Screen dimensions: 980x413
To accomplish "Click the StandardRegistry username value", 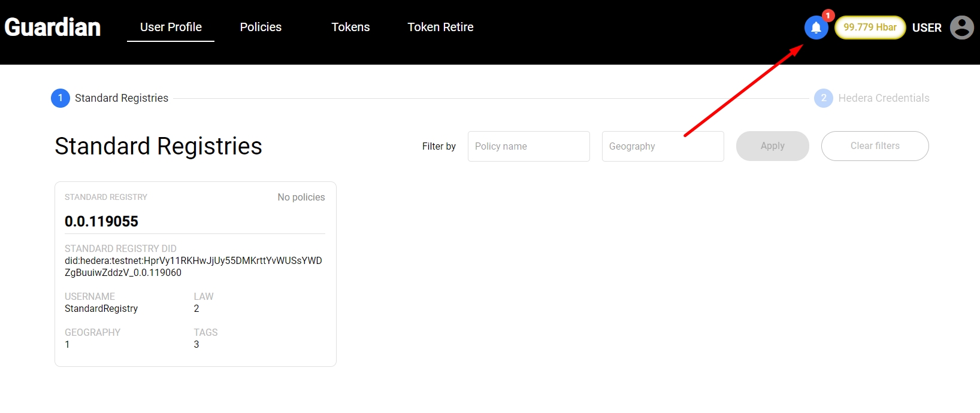I will click(x=101, y=309).
